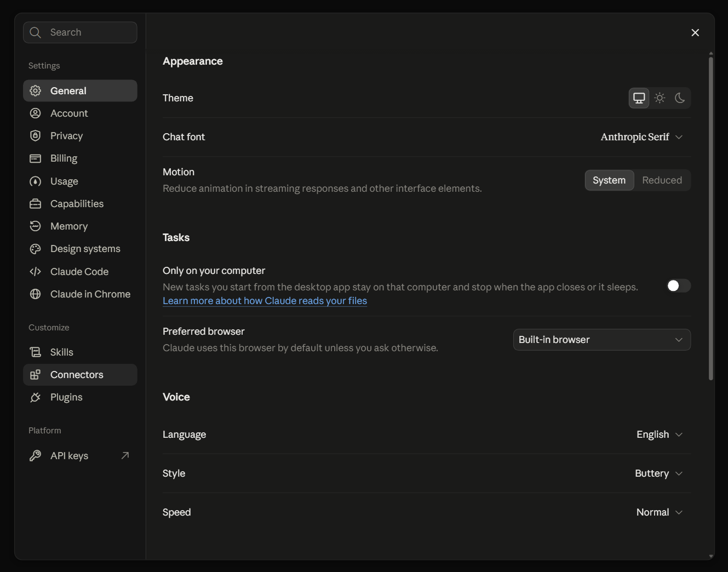Go to the Privacy settings section
Screen dimensions: 728x572
click(80, 135)
